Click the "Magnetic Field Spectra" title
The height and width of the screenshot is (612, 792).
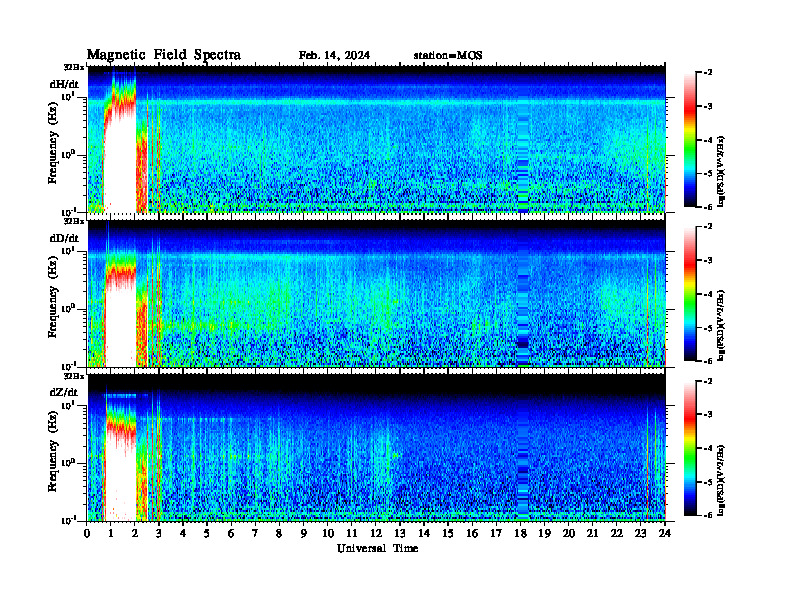[x=164, y=55]
